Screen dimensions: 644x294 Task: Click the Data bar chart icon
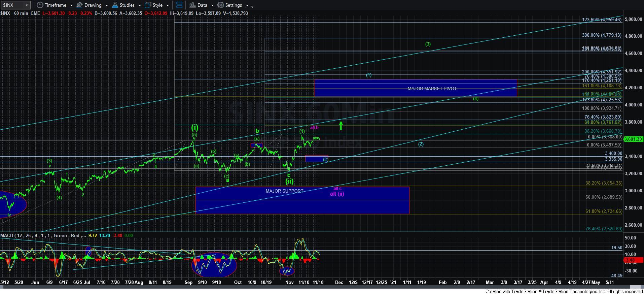(192, 5)
